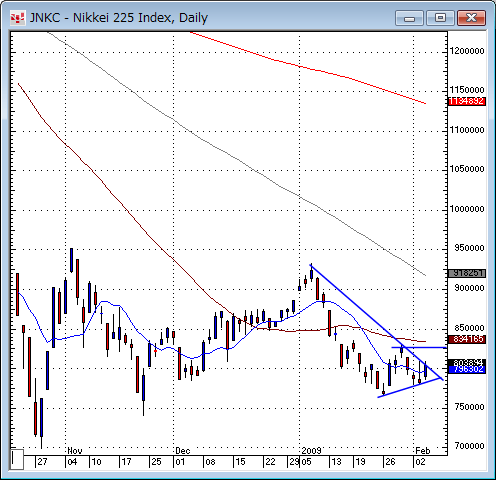
Task: Click the date label 17 on time axis
Action: click(x=126, y=462)
